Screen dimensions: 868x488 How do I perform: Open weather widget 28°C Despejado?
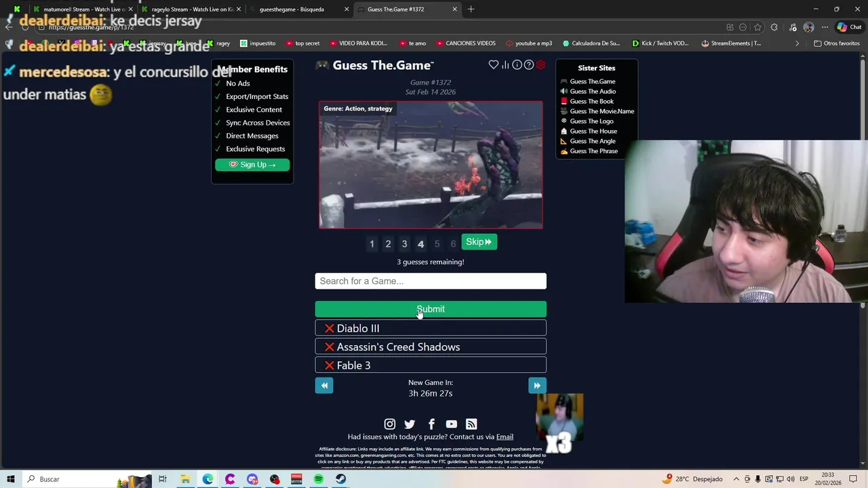coord(692,479)
